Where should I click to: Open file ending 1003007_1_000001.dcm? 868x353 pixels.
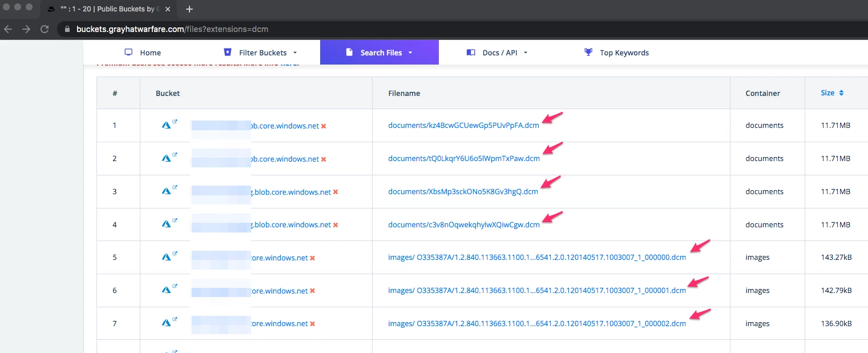(536, 291)
